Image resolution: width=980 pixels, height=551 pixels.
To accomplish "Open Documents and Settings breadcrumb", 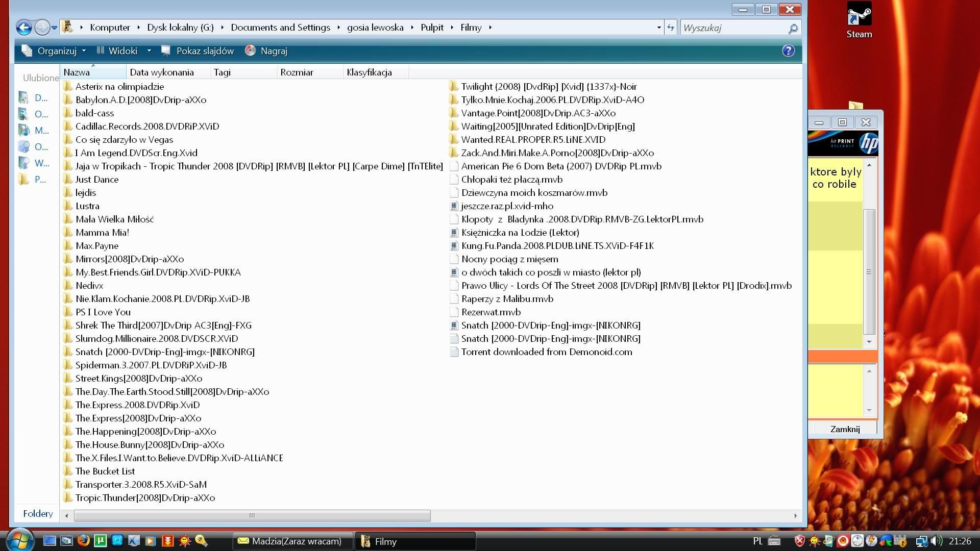I will 280,28.
